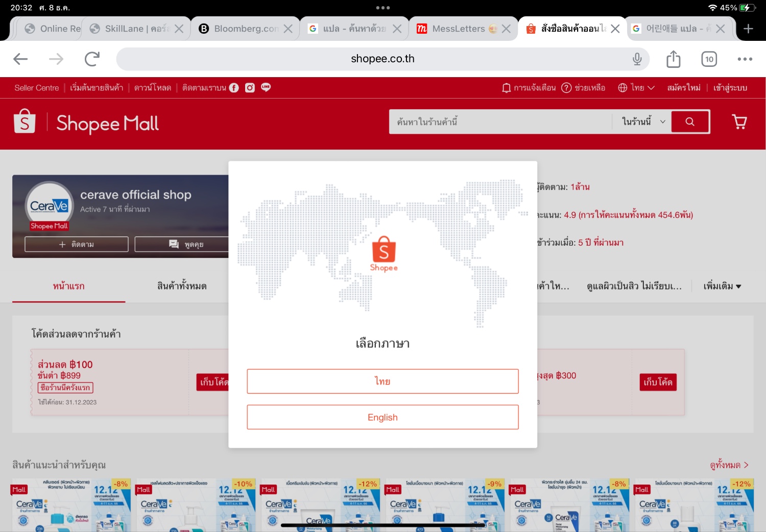Viewport: 766px width, 532px height.
Task: Click the Shopee bag logo in header
Action: [25, 122]
